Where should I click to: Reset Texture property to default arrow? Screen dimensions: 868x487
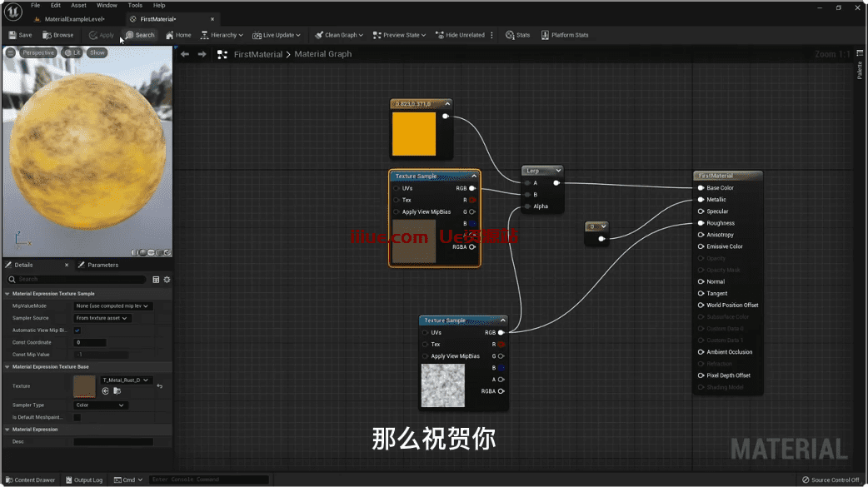tap(159, 386)
